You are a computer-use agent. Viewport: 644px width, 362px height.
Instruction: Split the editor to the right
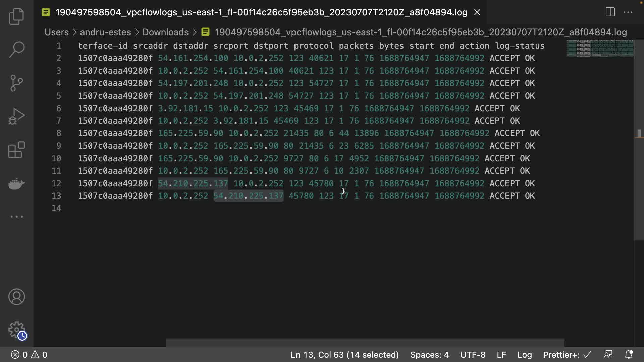pos(610,12)
